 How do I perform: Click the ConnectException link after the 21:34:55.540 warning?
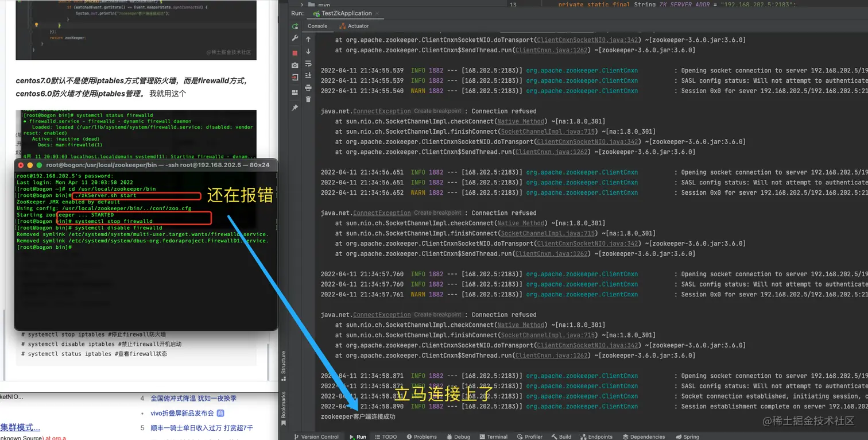point(382,111)
